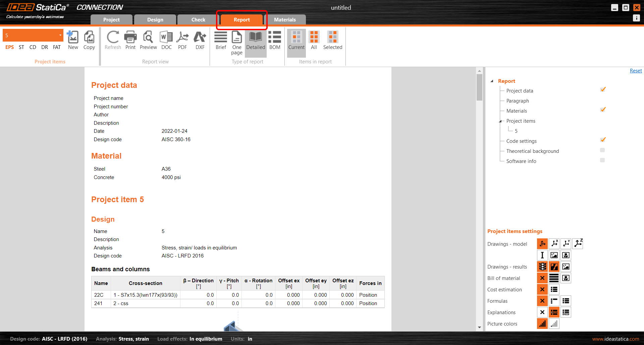Switch to the Materials tab
644x345 pixels.
point(285,20)
